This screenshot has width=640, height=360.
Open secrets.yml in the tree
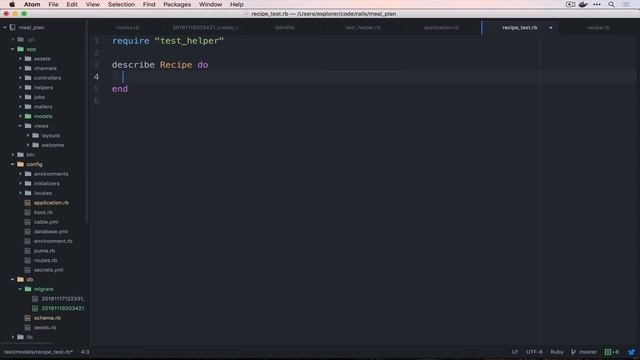click(49, 270)
